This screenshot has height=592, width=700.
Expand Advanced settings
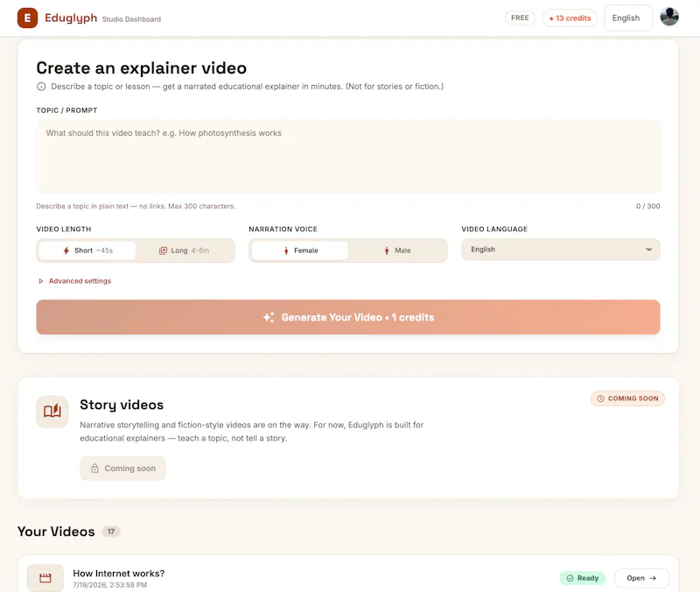[74, 281]
